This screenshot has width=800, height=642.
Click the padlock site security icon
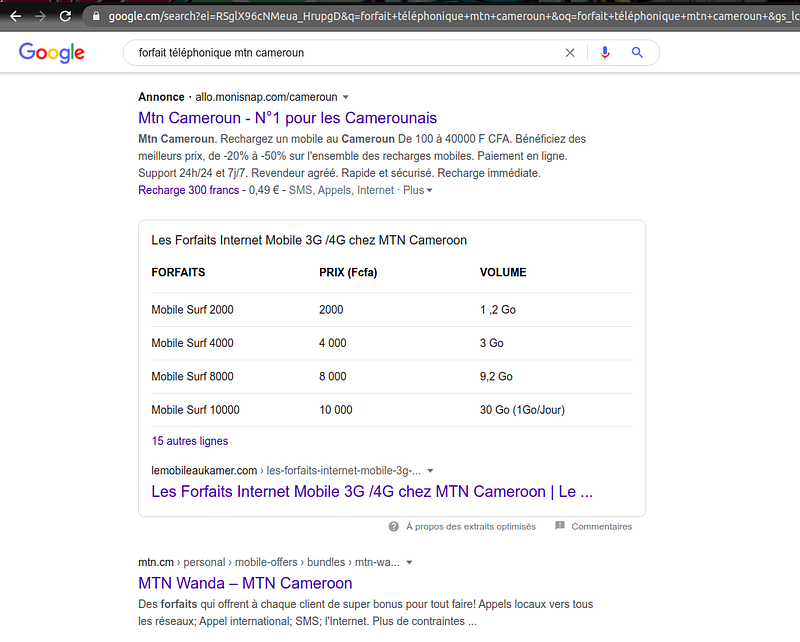[96, 16]
